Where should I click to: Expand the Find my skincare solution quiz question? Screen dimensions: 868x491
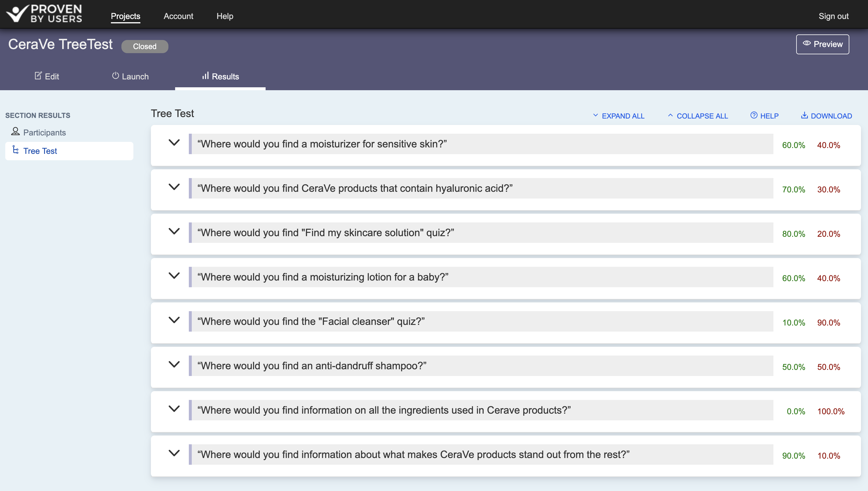tap(174, 232)
